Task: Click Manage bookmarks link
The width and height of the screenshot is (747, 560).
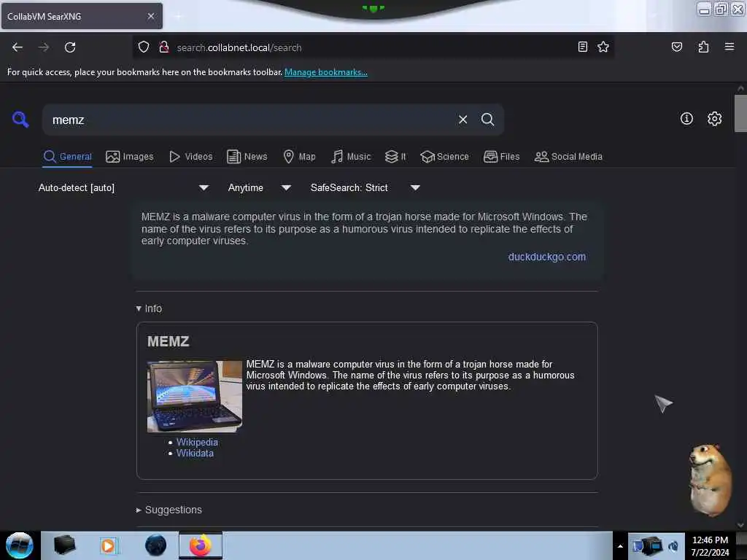Action: tap(326, 72)
